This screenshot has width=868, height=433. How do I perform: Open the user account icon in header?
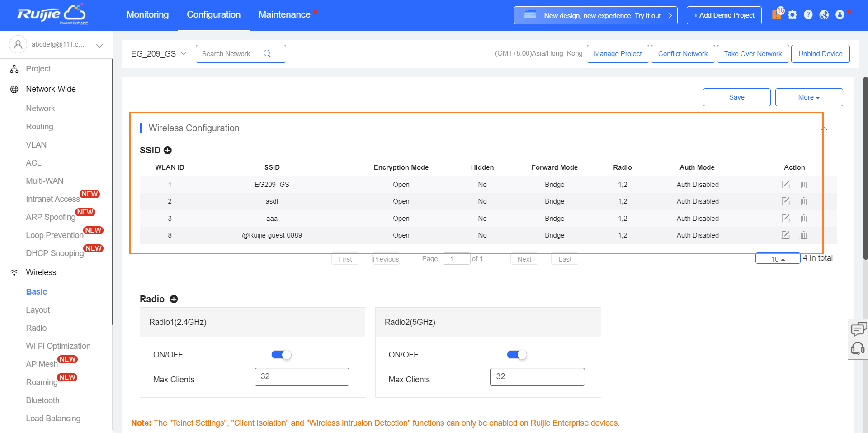click(x=840, y=15)
